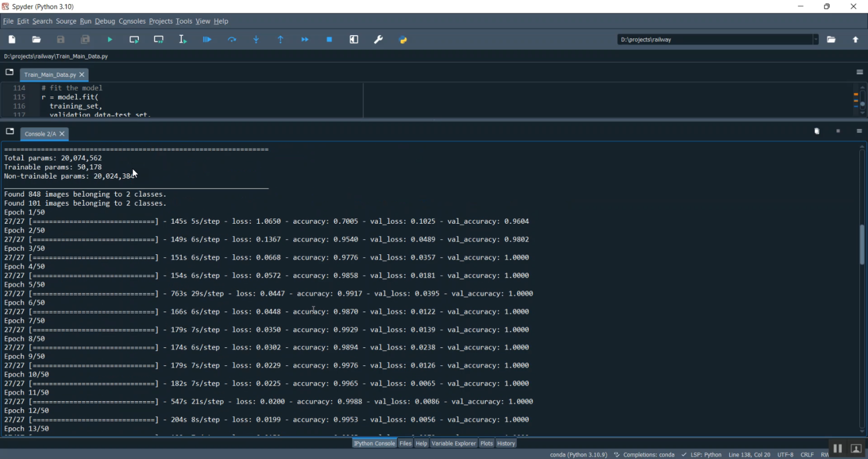Open the editor pane options hamburger menu
The width and height of the screenshot is (868, 459).
click(x=859, y=72)
